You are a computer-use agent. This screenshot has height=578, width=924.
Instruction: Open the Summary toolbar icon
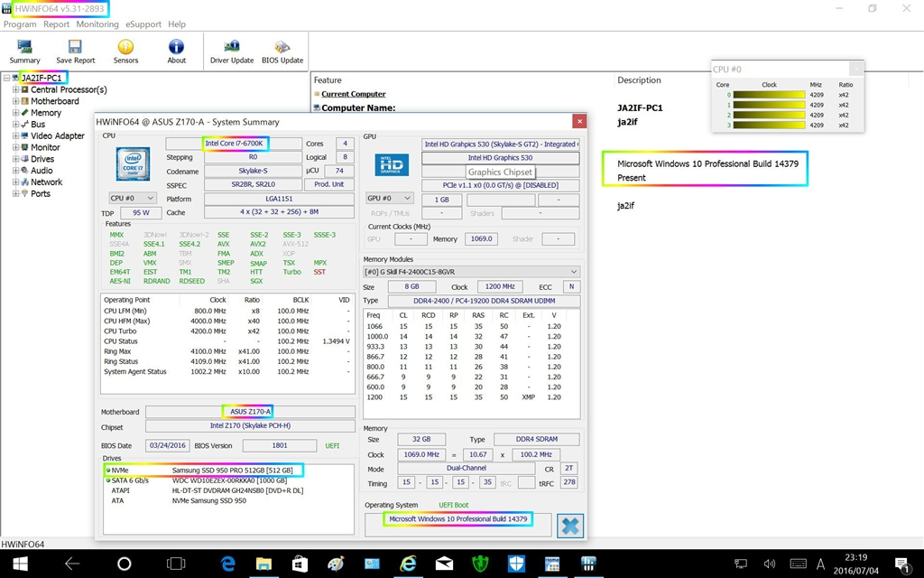24,51
